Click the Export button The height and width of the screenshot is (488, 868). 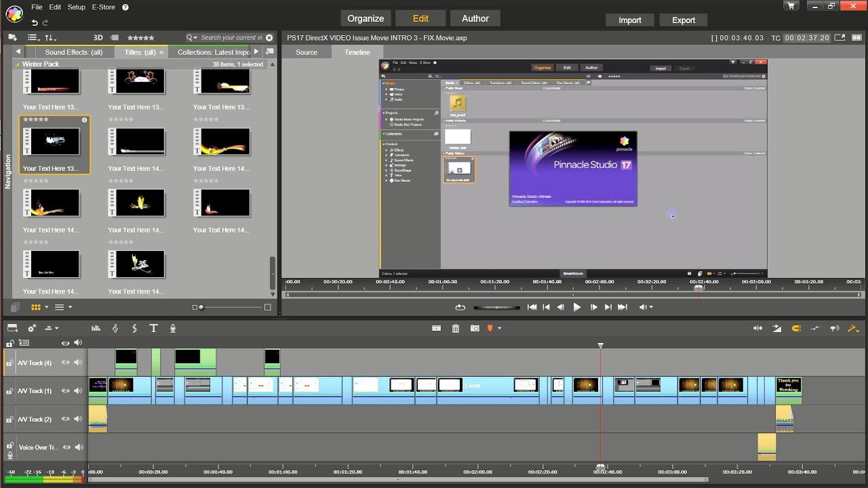[x=684, y=20]
